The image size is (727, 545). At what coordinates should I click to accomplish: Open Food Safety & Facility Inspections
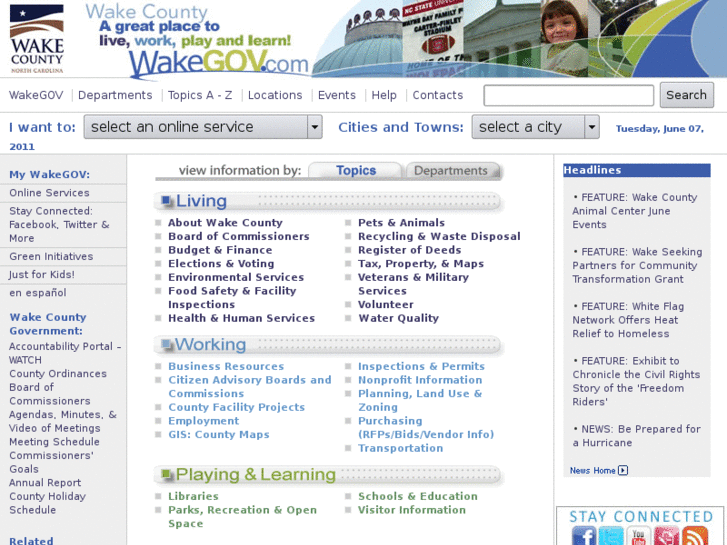(x=232, y=298)
